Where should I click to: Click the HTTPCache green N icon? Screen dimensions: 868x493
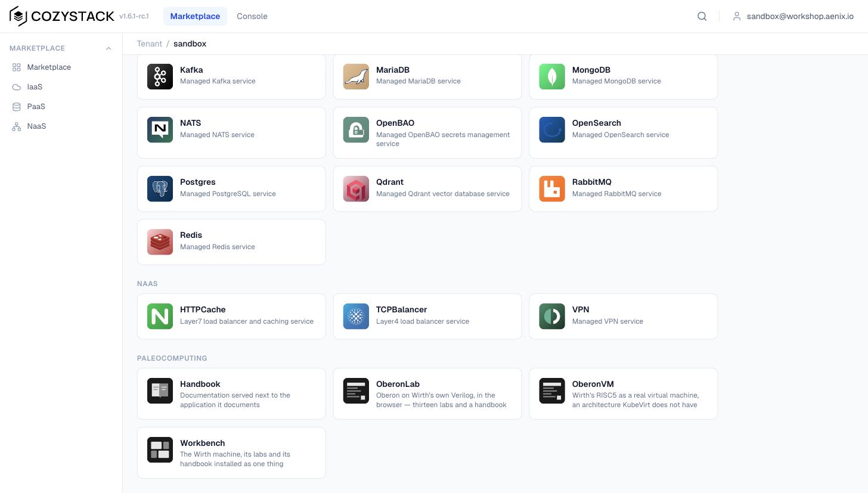(x=160, y=317)
